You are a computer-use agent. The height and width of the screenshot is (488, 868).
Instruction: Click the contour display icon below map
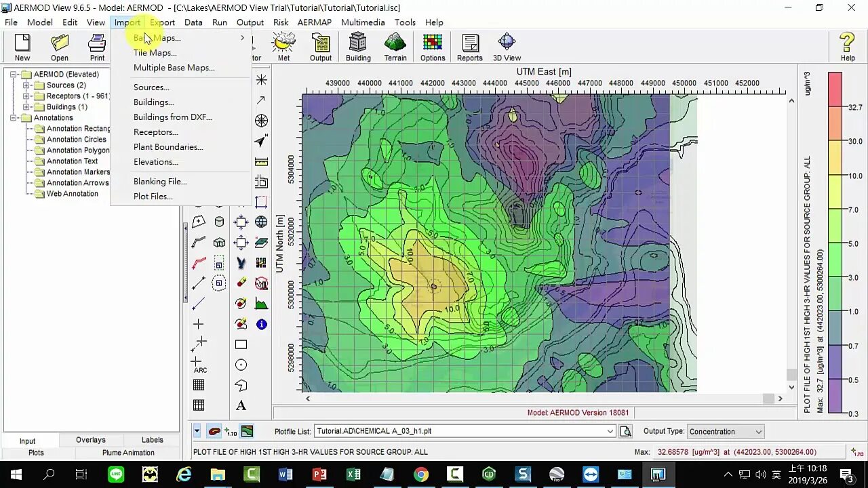(214, 431)
